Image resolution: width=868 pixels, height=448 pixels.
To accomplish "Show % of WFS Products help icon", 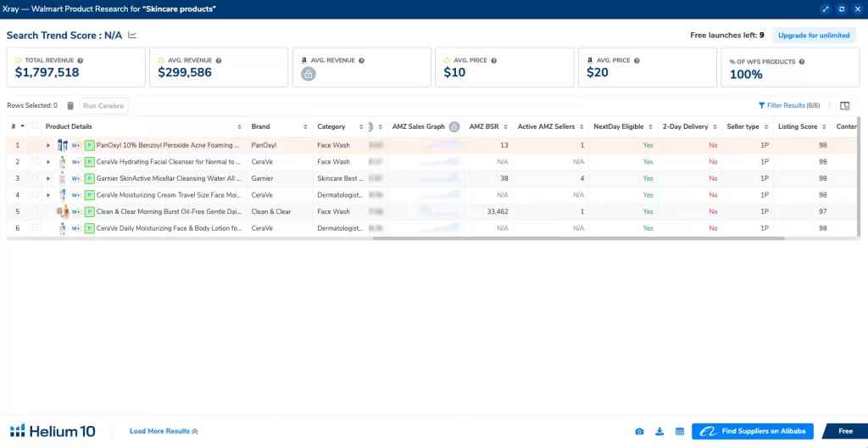I will (802, 62).
